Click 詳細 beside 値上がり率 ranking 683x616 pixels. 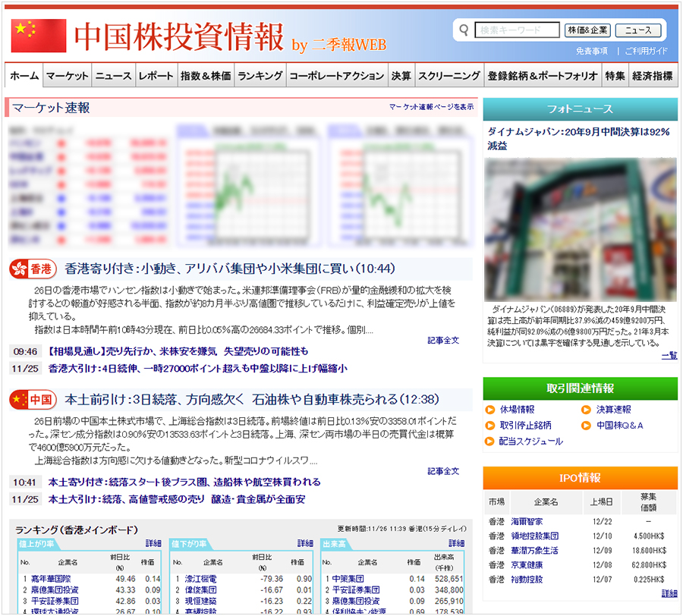153,543
